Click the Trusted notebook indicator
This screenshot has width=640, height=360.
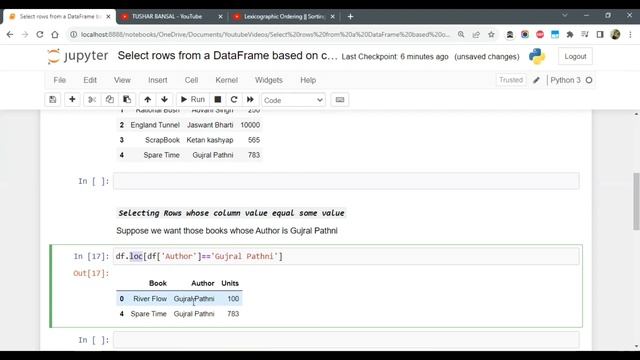(x=511, y=80)
